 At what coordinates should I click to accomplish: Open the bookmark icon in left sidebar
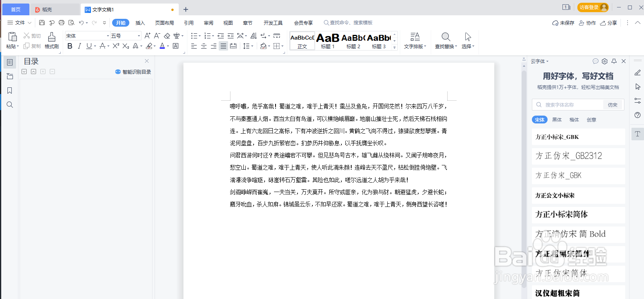pos(10,91)
